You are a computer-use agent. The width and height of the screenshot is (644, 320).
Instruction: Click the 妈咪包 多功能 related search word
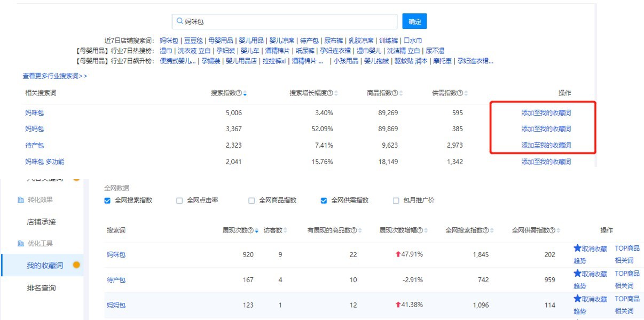(x=44, y=162)
